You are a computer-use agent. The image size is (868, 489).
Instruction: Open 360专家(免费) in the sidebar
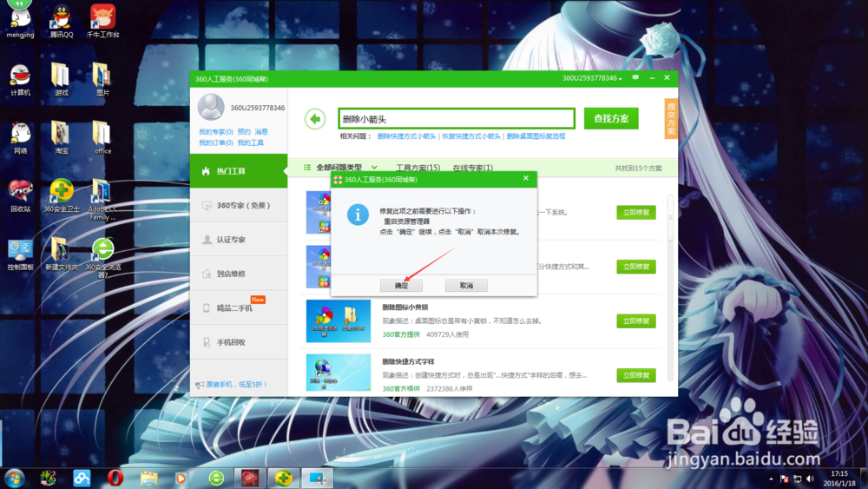pyautogui.click(x=239, y=206)
